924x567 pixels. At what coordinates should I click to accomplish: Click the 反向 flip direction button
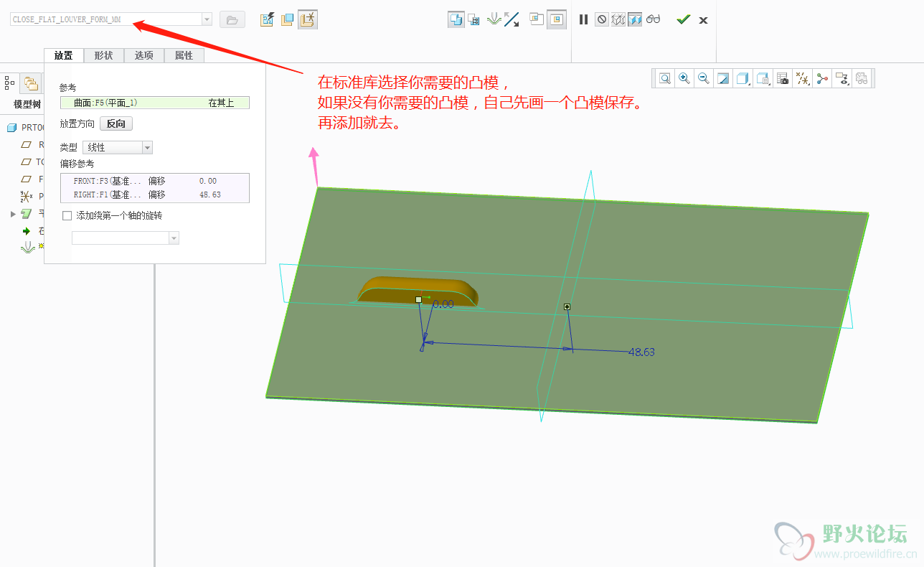pos(116,123)
